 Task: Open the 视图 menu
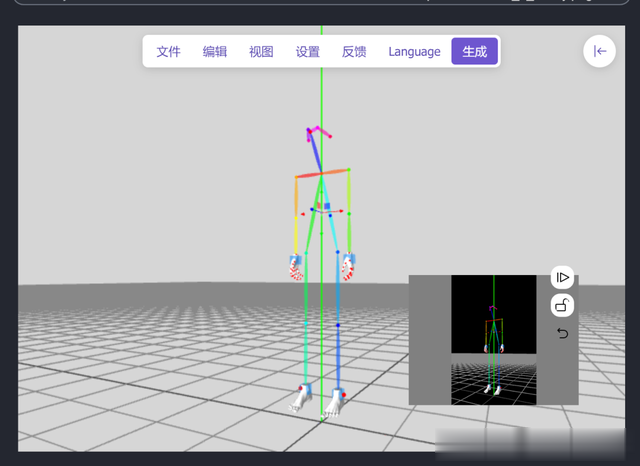[261, 51]
